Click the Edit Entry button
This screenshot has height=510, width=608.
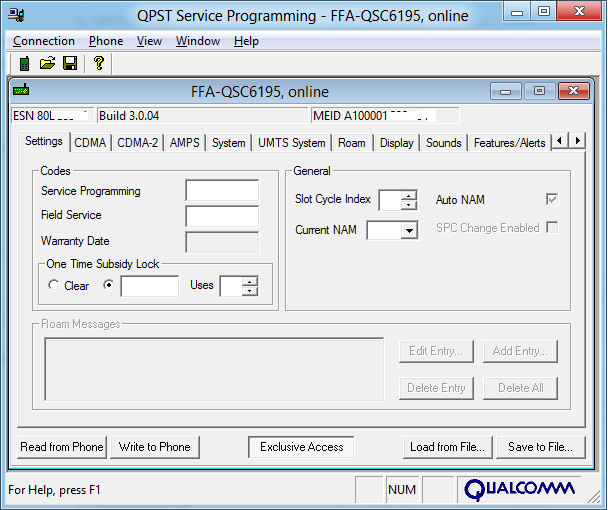coord(436,351)
